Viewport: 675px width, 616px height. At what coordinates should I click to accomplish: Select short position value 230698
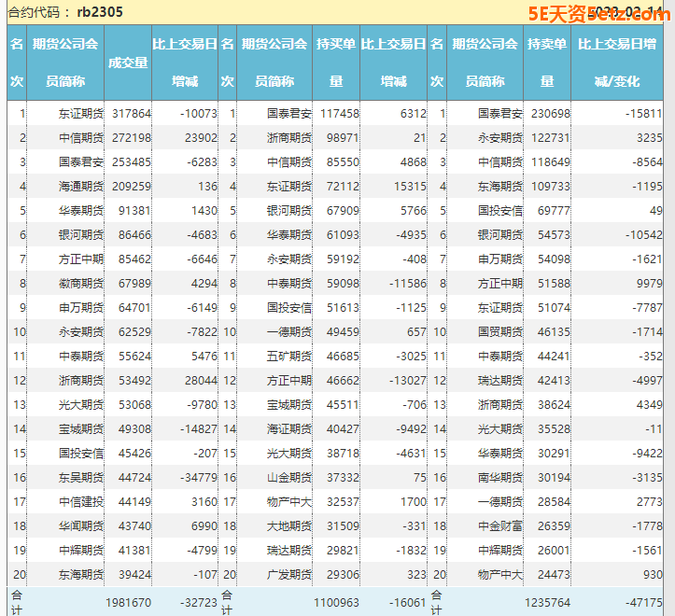point(551,114)
